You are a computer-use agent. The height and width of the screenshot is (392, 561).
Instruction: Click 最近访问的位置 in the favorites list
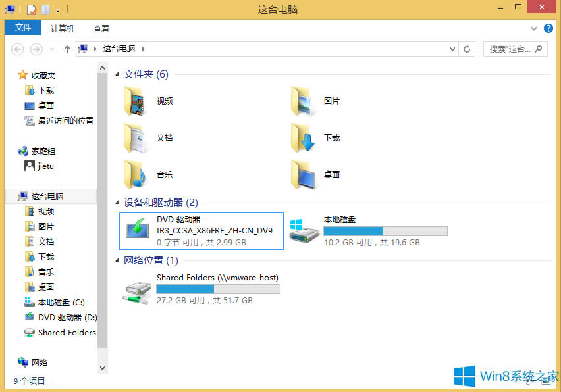pyautogui.click(x=60, y=121)
